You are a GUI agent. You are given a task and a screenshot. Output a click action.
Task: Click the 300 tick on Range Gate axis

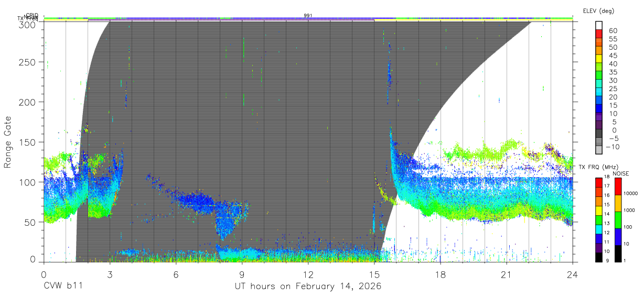point(28,24)
